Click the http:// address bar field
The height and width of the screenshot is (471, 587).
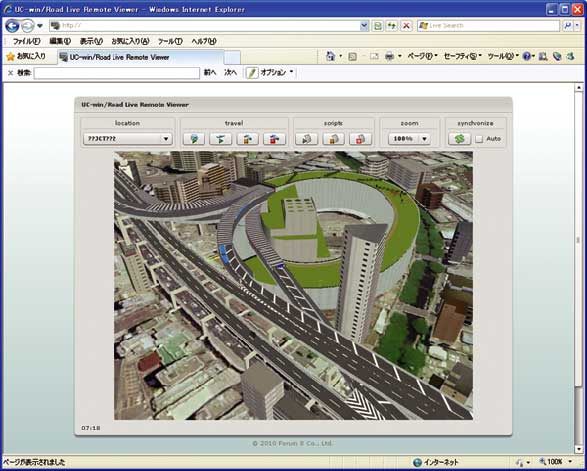point(210,25)
